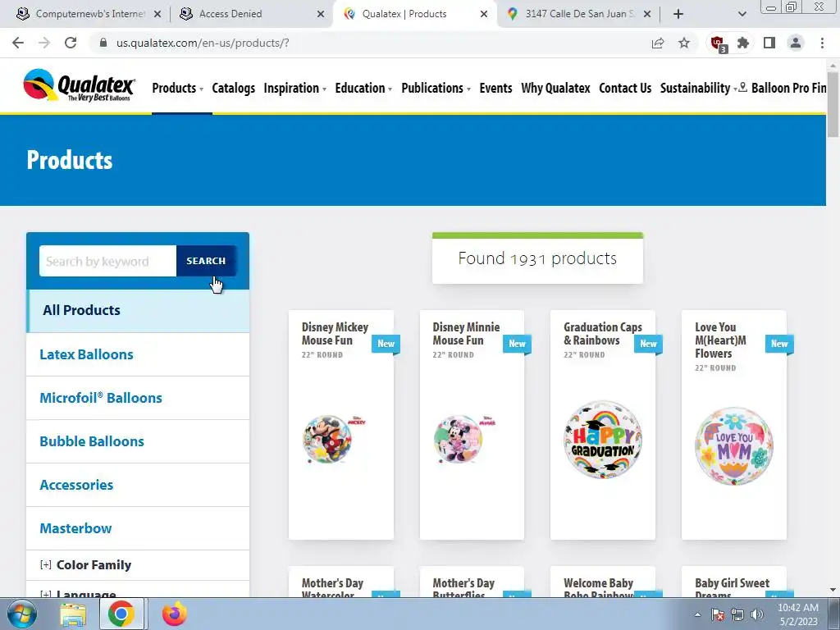Select All Products category
The height and width of the screenshot is (630, 840).
click(138, 311)
